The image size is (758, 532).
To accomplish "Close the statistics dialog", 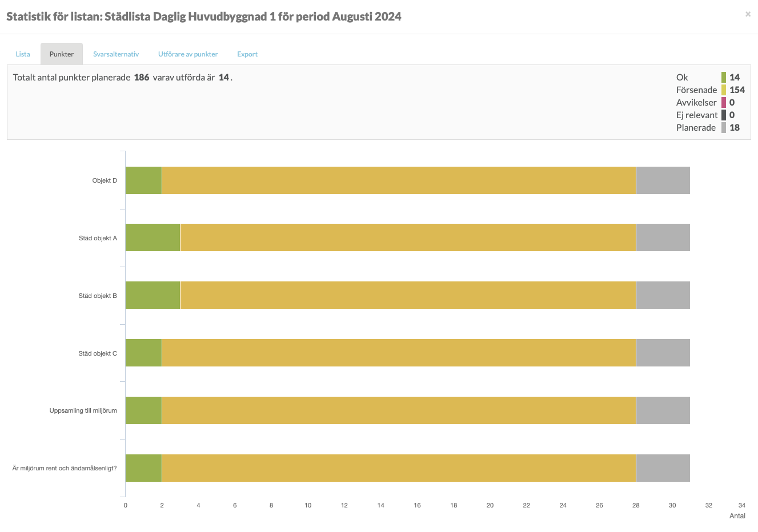I will [x=748, y=14].
